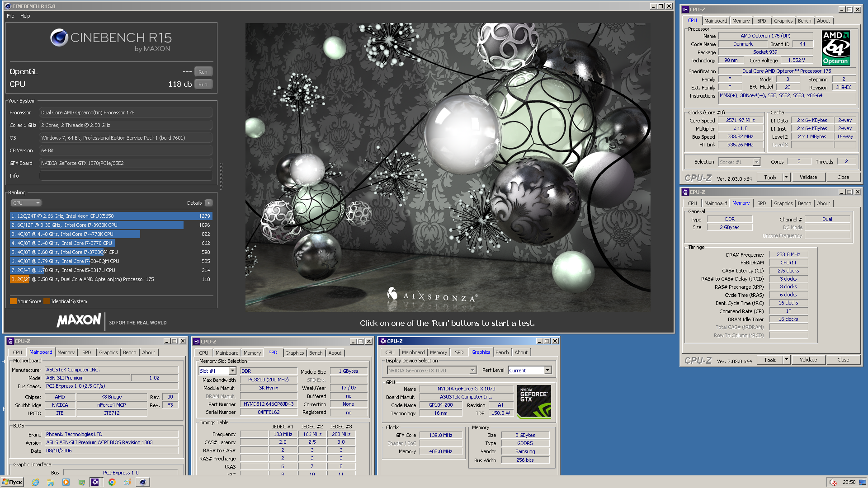Click the NVIDIA GeForce GTX logo

534,402
